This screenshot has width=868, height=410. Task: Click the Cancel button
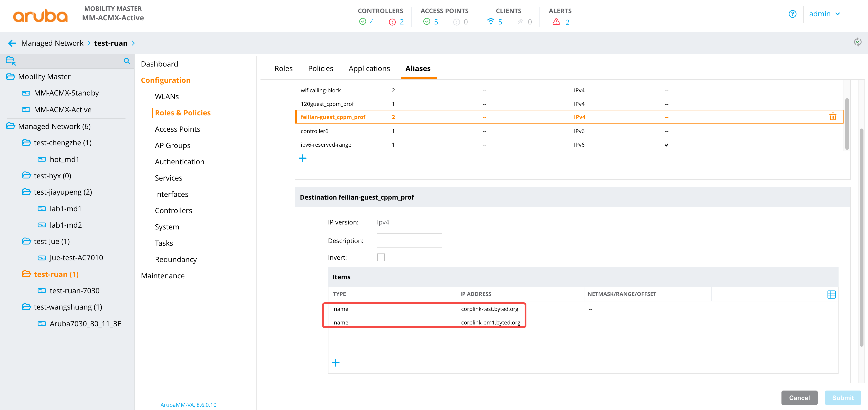(799, 398)
